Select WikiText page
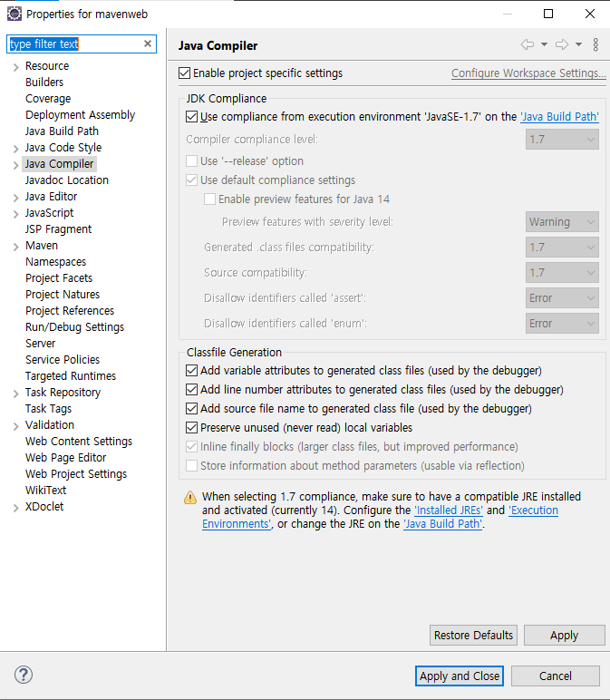Viewport: 610px width, 700px height. [x=45, y=491]
